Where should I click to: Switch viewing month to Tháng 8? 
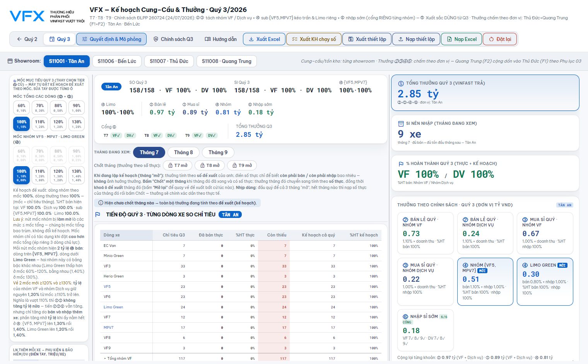click(183, 152)
